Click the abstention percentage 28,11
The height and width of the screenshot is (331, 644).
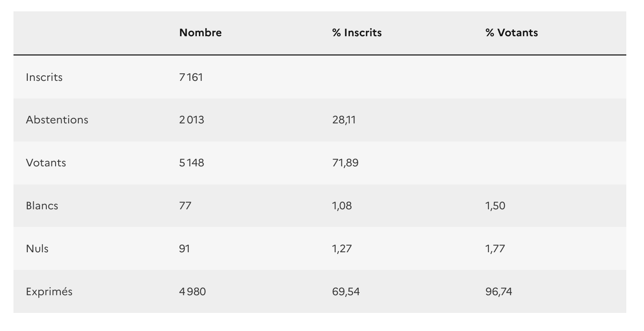pos(344,120)
